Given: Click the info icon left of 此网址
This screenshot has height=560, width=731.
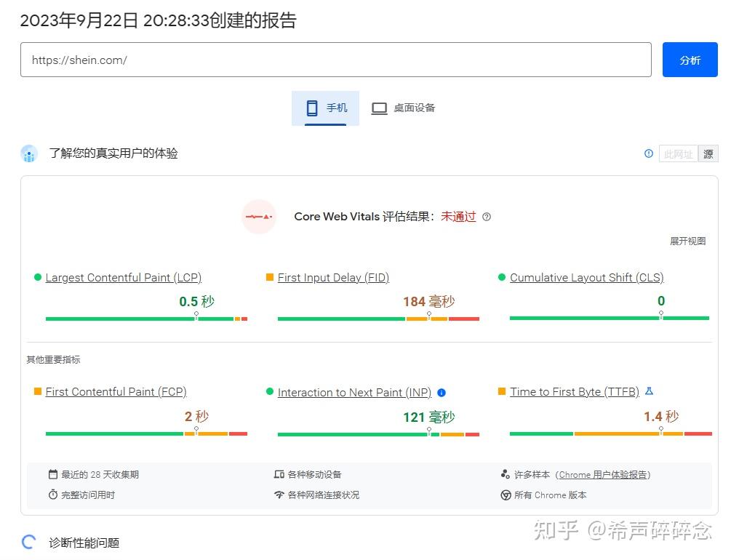Looking at the screenshot, I should point(649,153).
